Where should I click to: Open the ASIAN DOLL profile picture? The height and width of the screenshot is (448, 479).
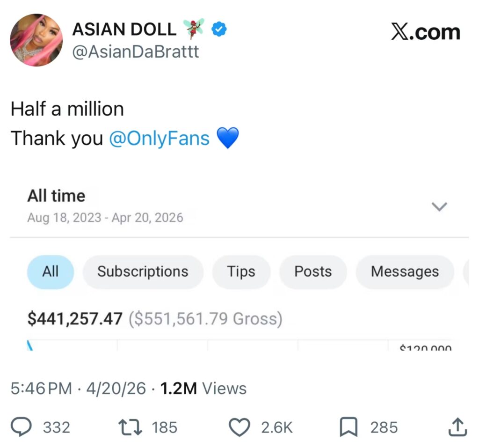(x=36, y=40)
